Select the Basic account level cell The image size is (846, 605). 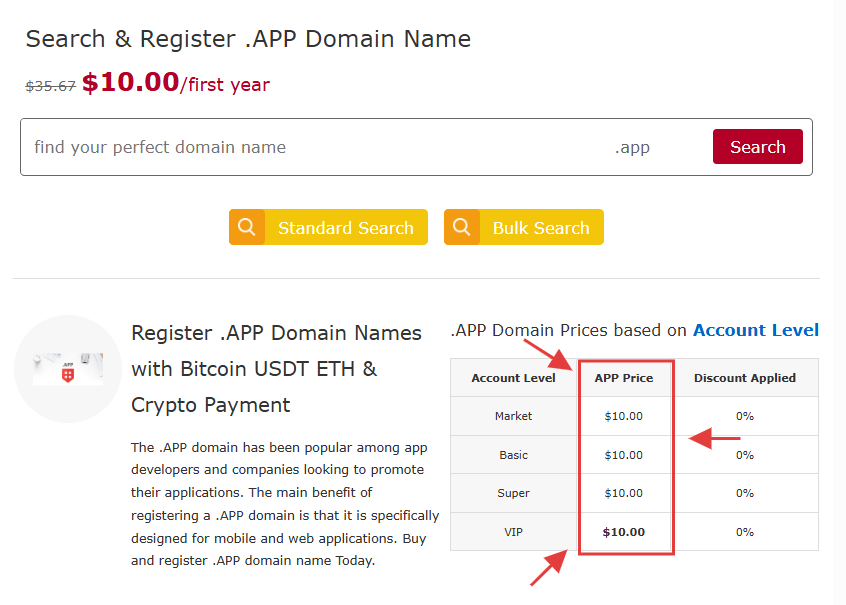pyautogui.click(x=514, y=454)
